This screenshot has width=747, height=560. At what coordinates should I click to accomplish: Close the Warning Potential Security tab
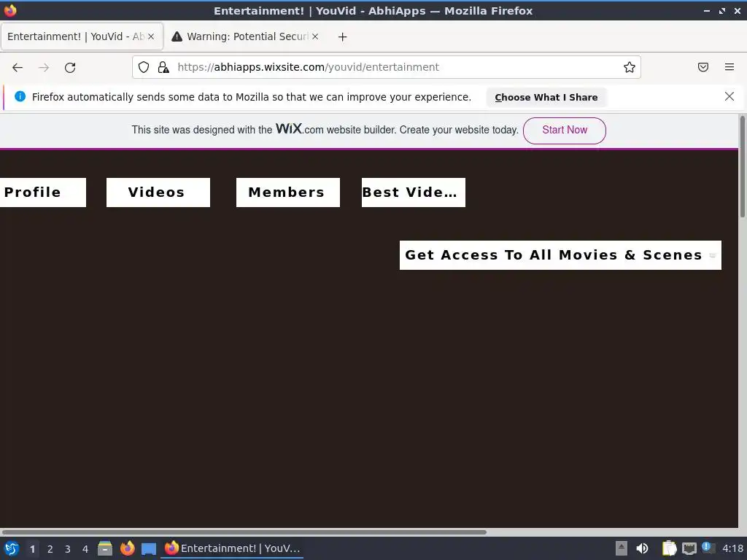315,36
